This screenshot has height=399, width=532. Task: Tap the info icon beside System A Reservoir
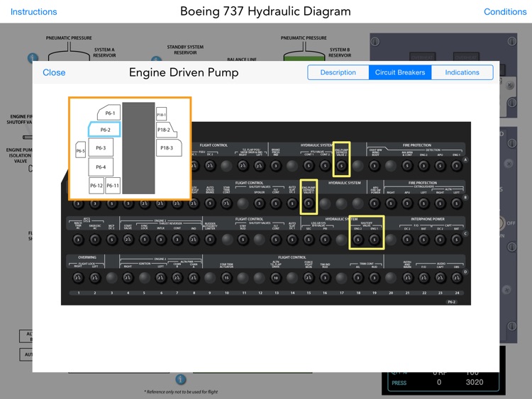pyautogui.click(x=33, y=58)
